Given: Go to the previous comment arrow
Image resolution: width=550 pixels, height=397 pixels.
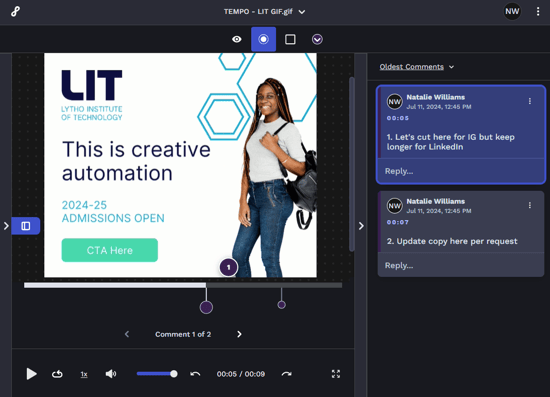Looking at the screenshot, I should pos(127,334).
